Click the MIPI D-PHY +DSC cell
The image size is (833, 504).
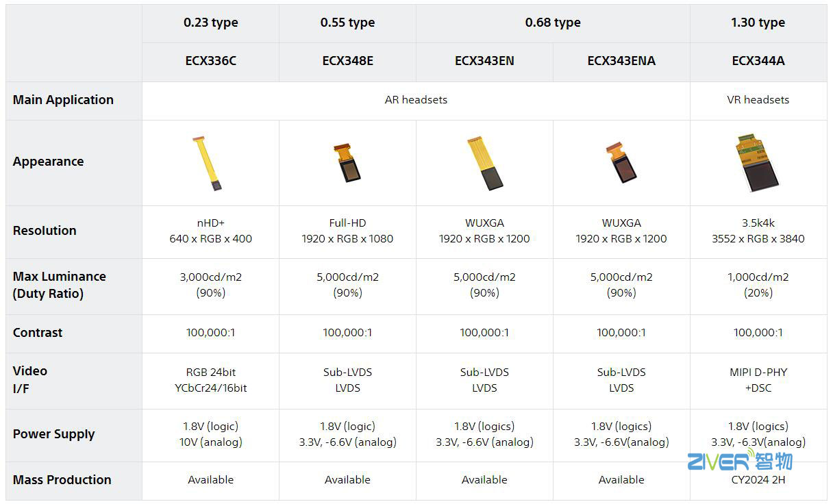pyautogui.click(x=758, y=380)
